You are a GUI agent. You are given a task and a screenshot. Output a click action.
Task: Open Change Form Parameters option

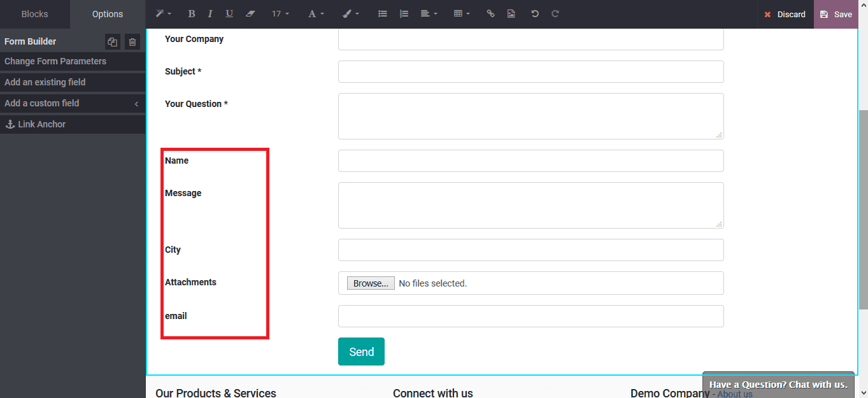pos(73,62)
